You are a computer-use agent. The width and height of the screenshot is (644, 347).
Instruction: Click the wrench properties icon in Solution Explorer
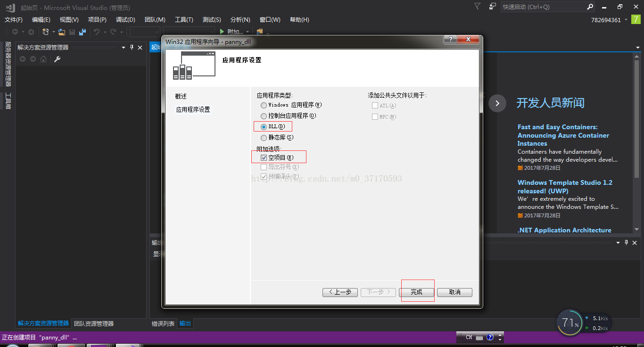click(57, 59)
